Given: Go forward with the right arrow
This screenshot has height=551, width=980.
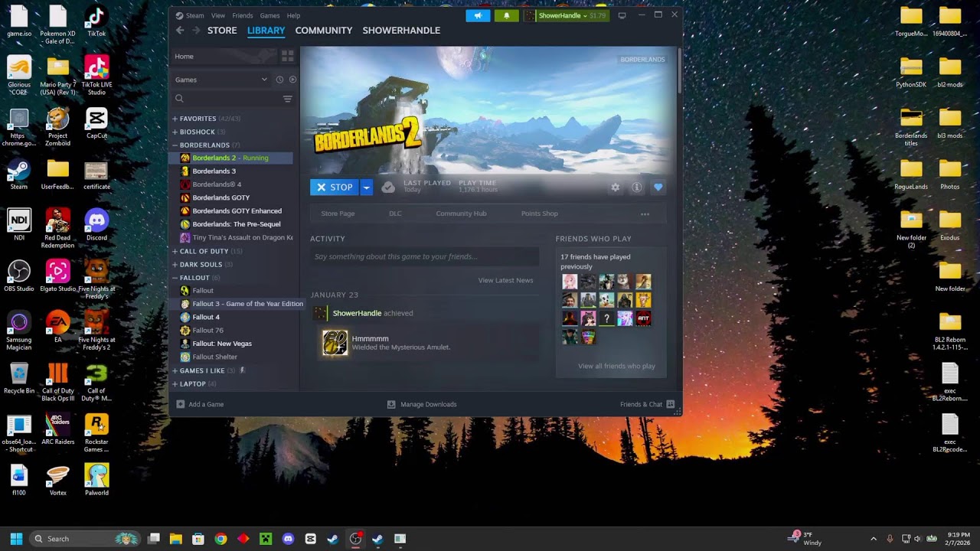Looking at the screenshot, I should click(x=196, y=30).
